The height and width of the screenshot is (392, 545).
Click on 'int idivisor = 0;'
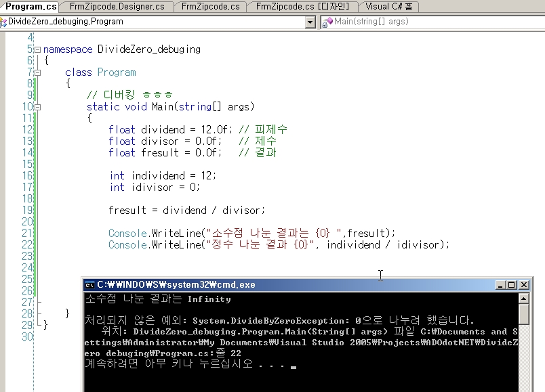tap(155, 188)
